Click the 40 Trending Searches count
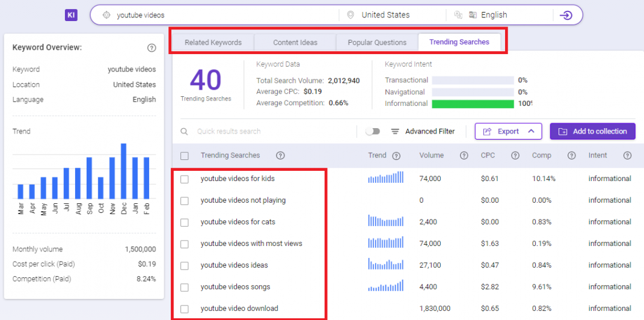This screenshot has width=644, height=320. coord(206,80)
